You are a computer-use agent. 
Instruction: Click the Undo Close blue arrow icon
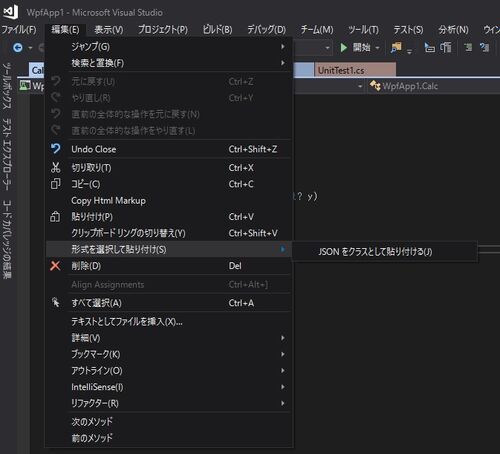pyautogui.click(x=56, y=149)
